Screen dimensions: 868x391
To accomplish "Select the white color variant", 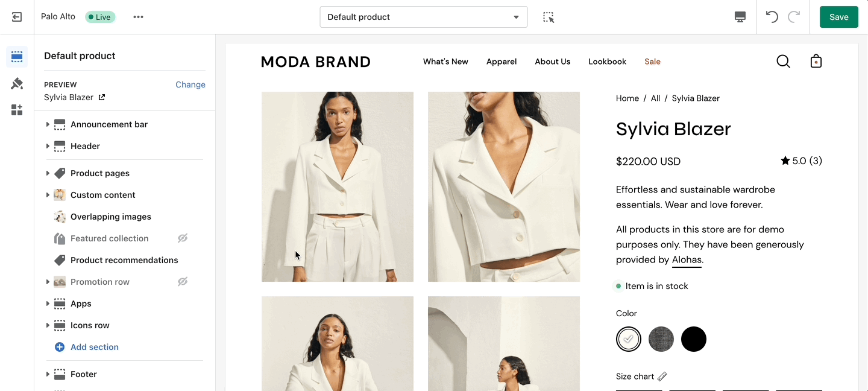I will [x=629, y=339].
